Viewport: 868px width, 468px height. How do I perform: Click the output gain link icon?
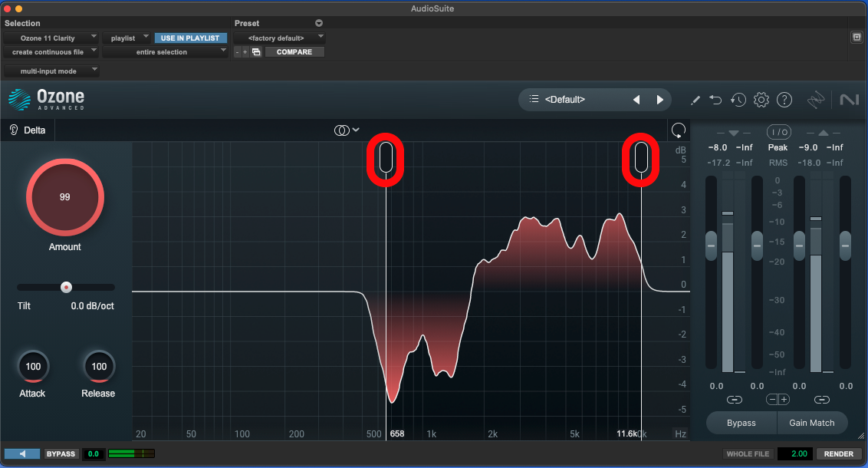[821, 399]
